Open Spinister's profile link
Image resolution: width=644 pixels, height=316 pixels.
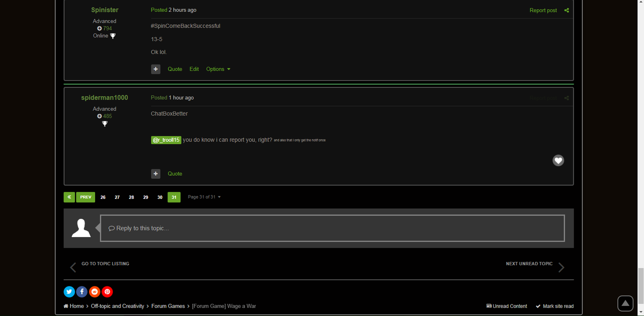(105, 10)
